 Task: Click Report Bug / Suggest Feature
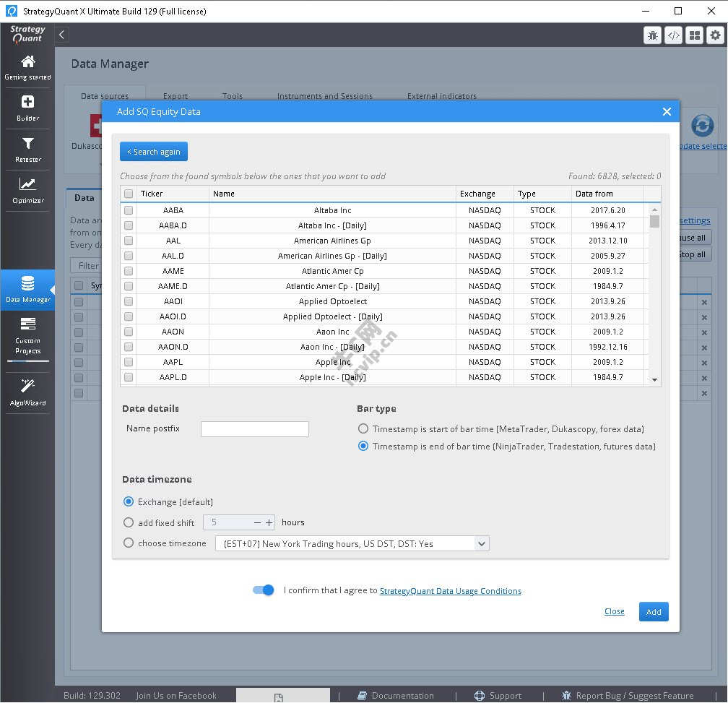tap(628, 695)
